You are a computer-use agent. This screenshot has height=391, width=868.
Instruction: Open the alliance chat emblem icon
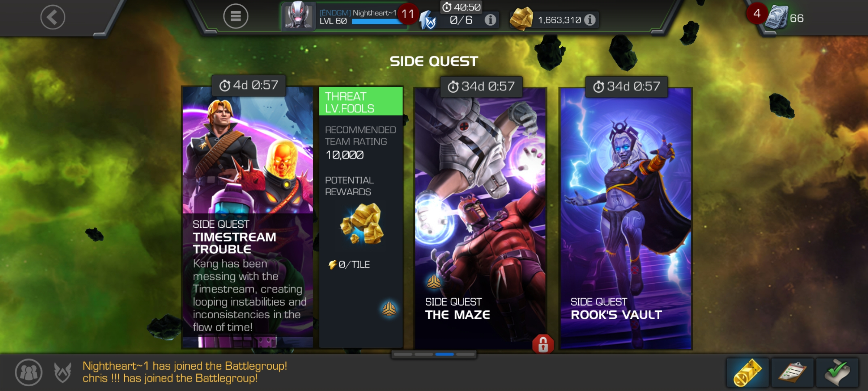point(63,372)
